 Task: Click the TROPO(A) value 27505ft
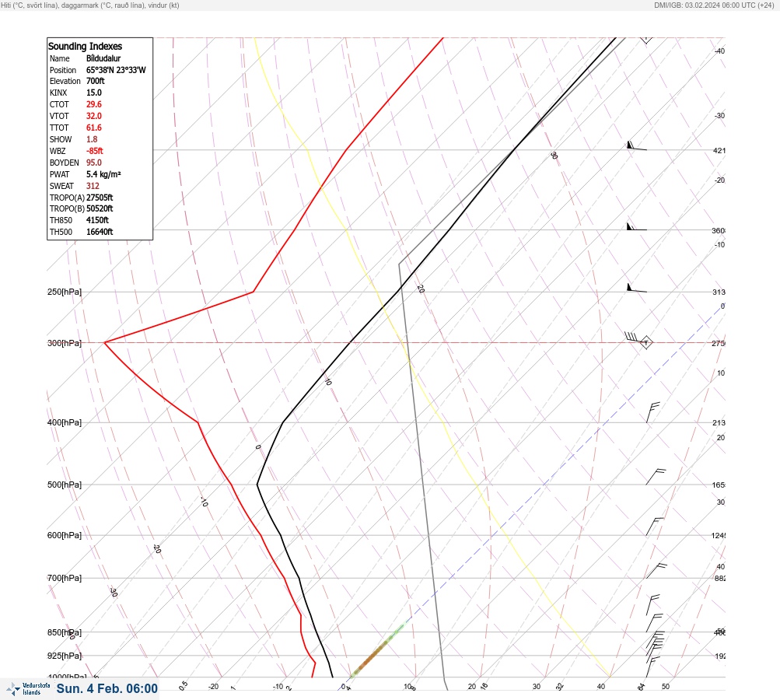click(100, 198)
